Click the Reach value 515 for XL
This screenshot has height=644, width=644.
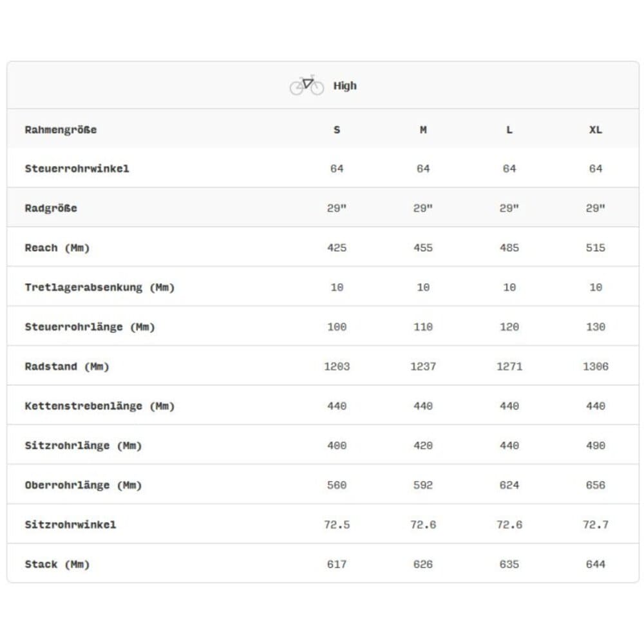[596, 248]
